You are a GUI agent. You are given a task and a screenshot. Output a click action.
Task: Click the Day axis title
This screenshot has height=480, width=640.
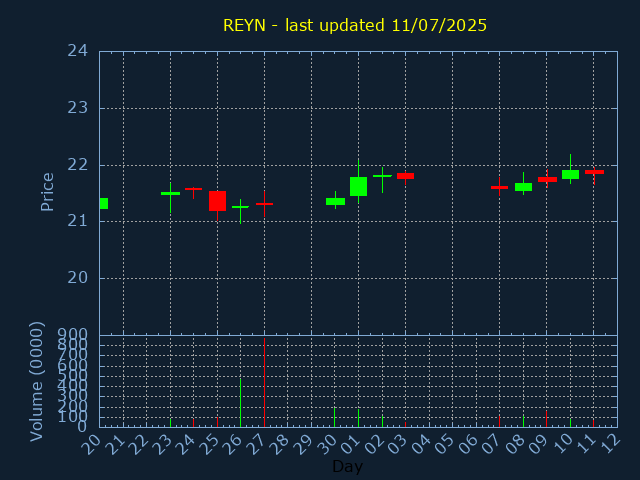coord(347,466)
